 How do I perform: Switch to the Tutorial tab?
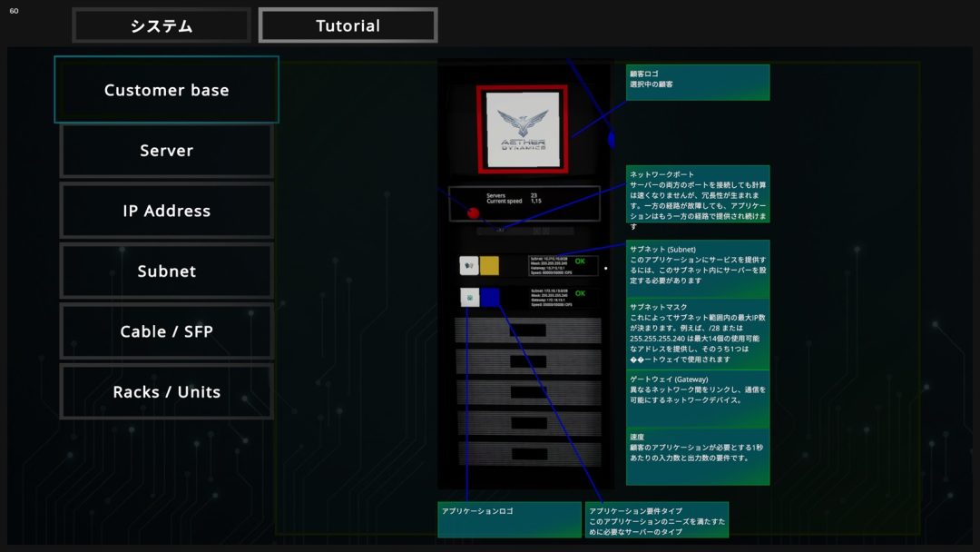pos(348,25)
